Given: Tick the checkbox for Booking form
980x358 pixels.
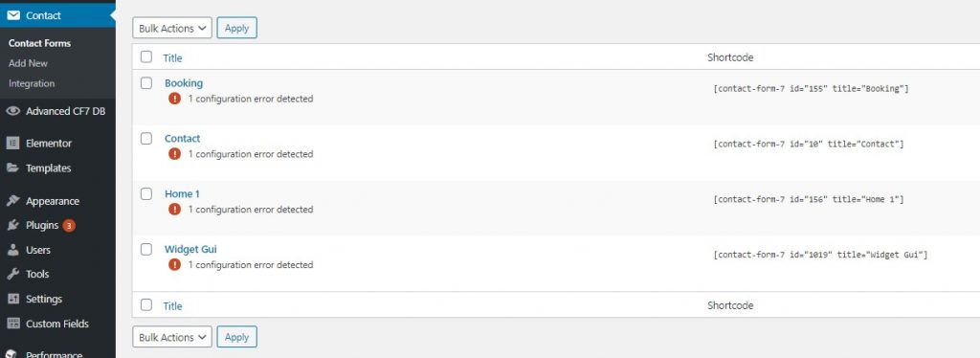Looking at the screenshot, I should pyautogui.click(x=146, y=83).
